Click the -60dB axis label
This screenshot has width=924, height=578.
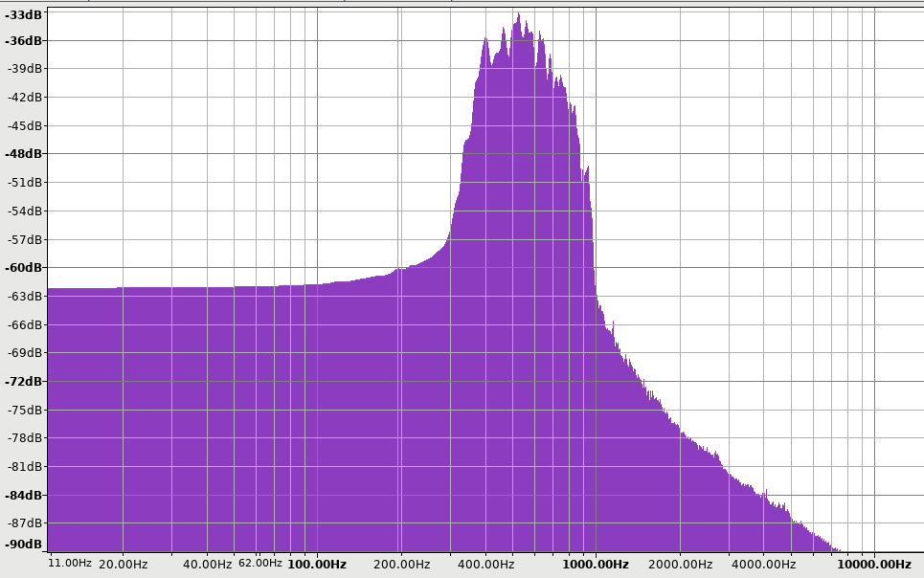23,267
